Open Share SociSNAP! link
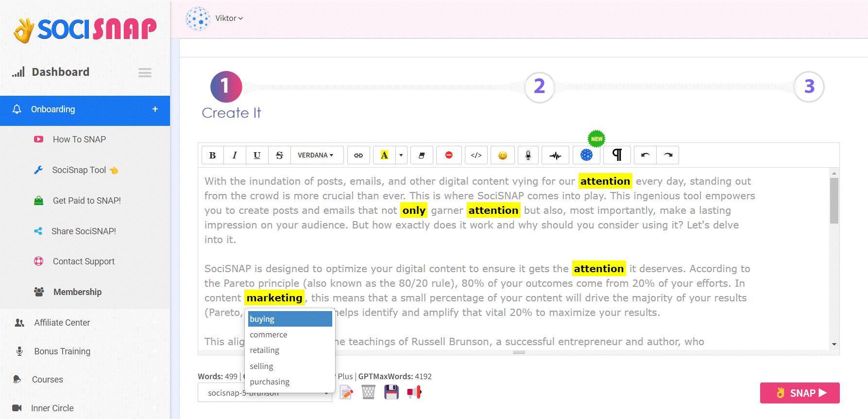Viewport: 868px width, 419px height. click(x=84, y=231)
